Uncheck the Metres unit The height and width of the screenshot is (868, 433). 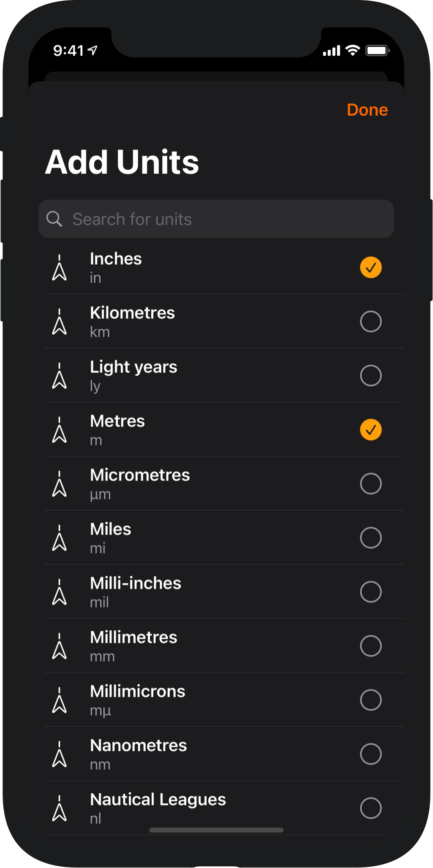370,430
